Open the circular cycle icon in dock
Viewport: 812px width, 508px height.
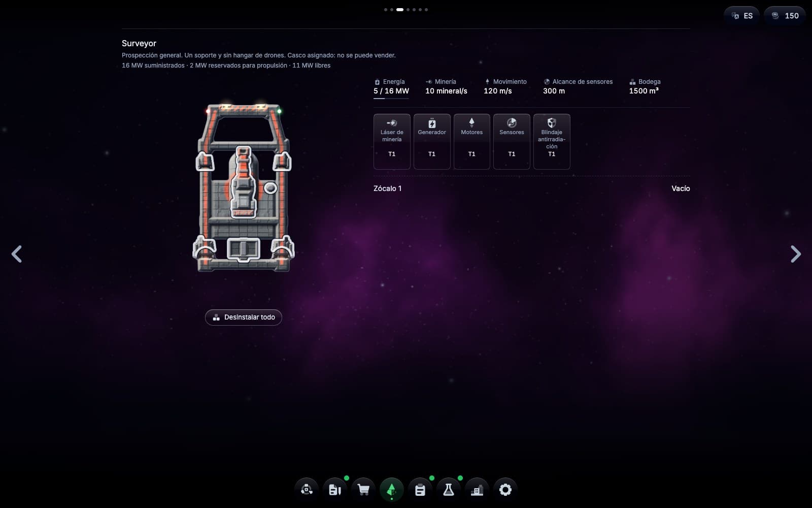[x=307, y=490]
